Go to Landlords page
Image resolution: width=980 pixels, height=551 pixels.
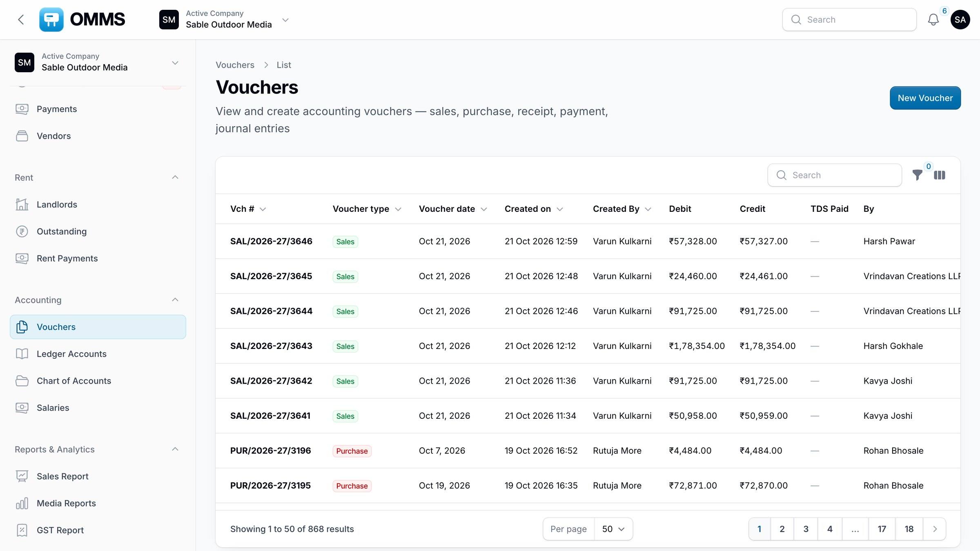[x=98, y=204]
